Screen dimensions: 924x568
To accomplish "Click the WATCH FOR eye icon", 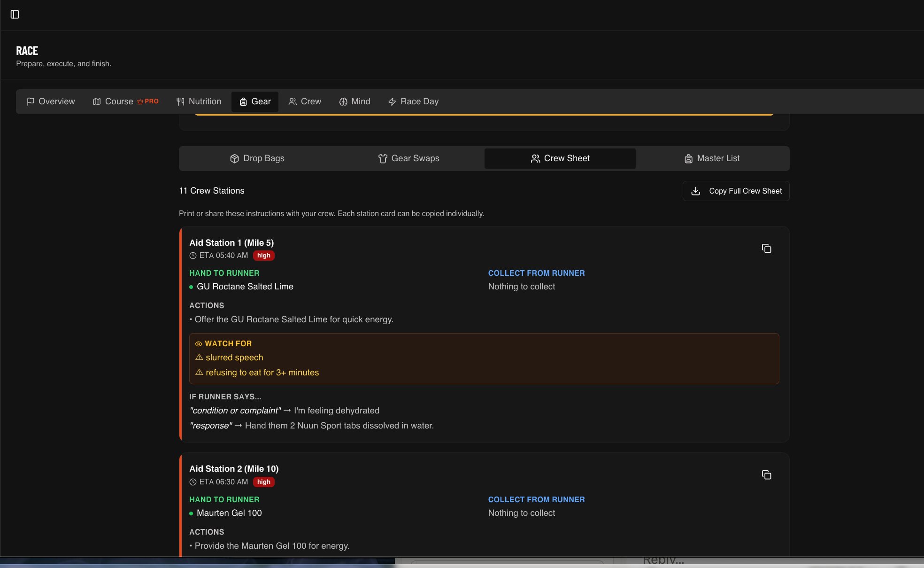I will 199,344.
